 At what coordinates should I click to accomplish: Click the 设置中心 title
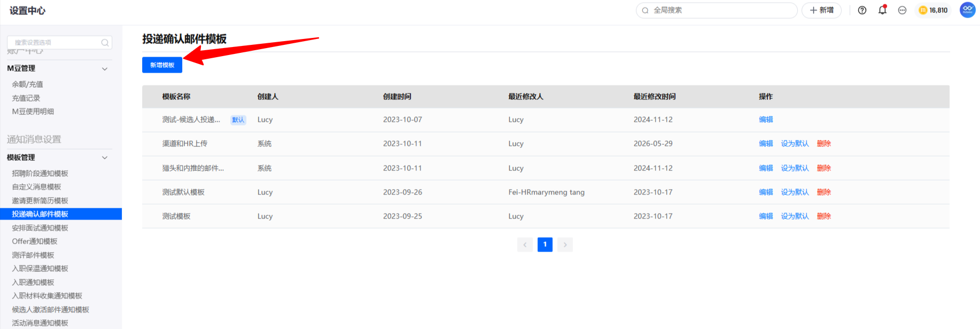click(x=27, y=11)
